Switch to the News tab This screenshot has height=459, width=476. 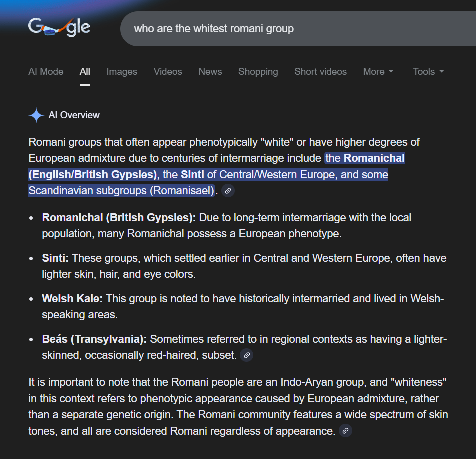tap(210, 72)
